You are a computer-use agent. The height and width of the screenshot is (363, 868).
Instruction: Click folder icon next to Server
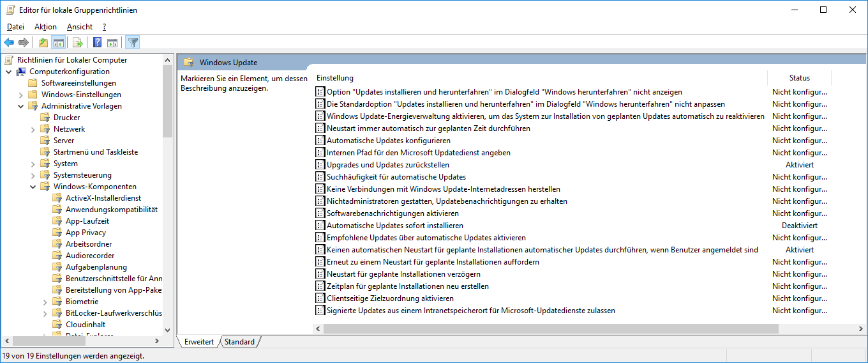[45, 141]
